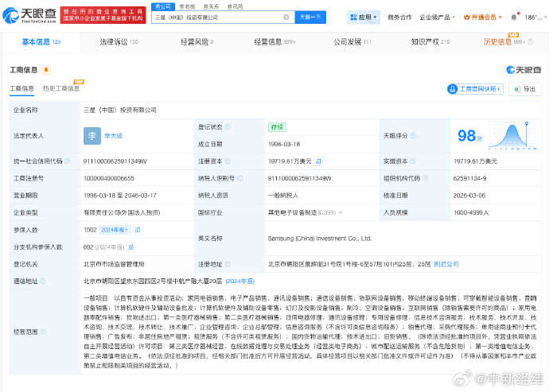Click the 李 avatar thumbnail

pos(92,136)
